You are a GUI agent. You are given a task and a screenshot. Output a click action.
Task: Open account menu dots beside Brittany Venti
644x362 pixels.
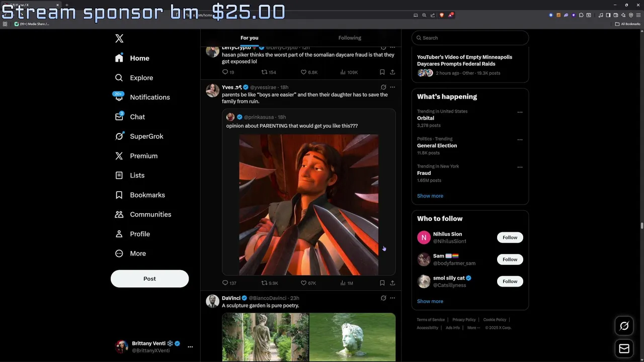[x=190, y=347]
